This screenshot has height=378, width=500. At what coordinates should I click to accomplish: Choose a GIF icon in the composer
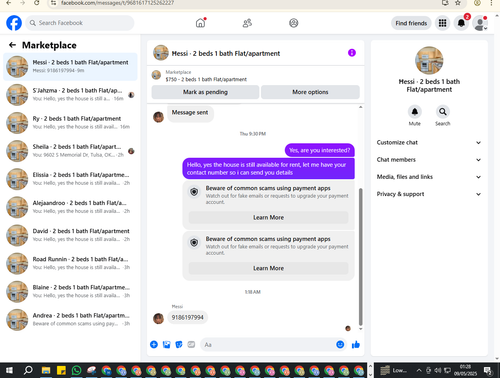[x=191, y=344]
